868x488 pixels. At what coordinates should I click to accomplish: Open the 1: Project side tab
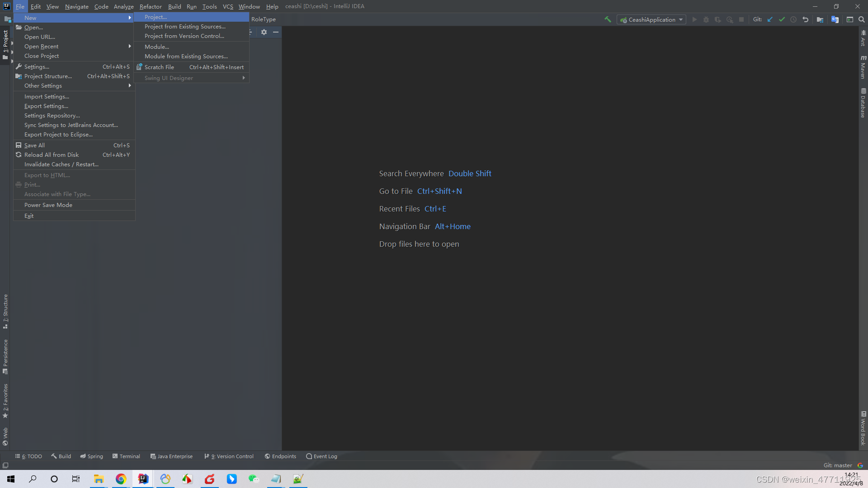click(5, 45)
